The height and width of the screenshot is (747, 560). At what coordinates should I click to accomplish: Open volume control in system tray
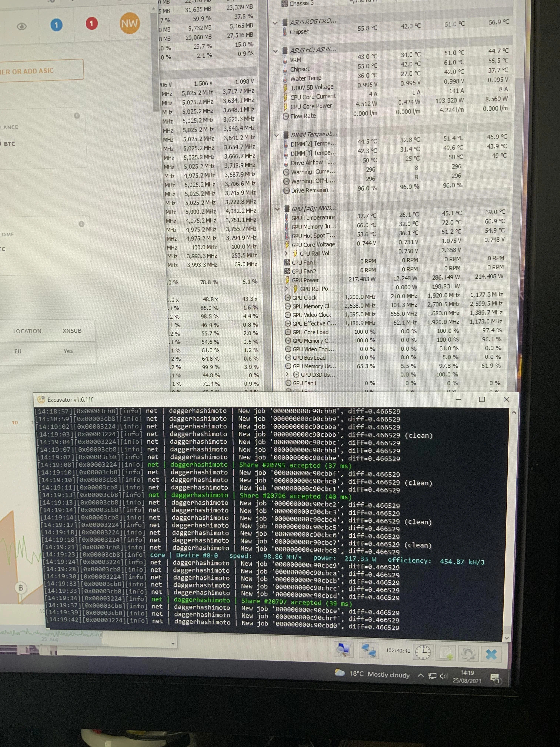pyautogui.click(x=444, y=676)
